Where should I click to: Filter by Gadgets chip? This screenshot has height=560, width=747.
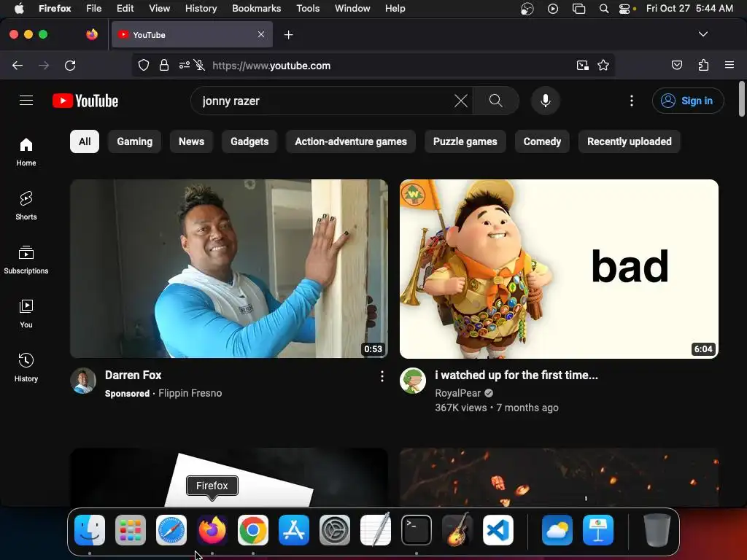[x=249, y=141]
